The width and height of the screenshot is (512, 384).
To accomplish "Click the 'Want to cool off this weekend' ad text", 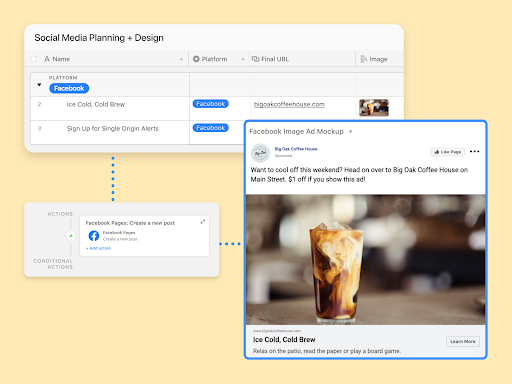I will click(x=359, y=175).
